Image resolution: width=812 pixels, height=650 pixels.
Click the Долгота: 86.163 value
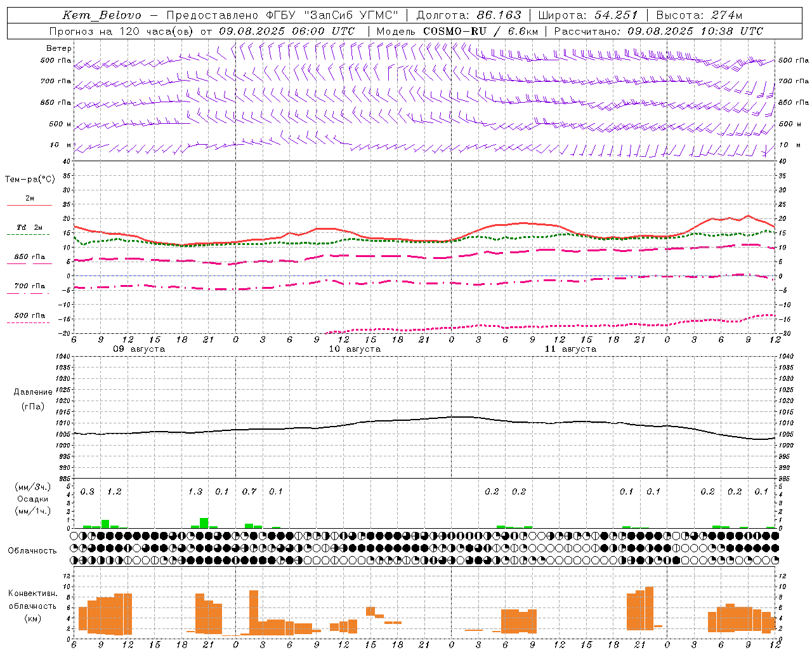[x=469, y=15]
